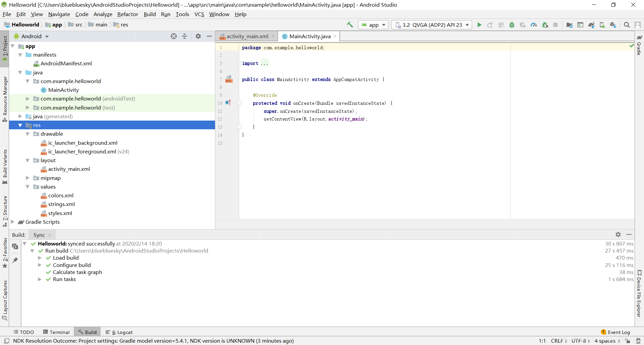
Task: Toggle the Layout Captures tool window
Action: click(5, 300)
